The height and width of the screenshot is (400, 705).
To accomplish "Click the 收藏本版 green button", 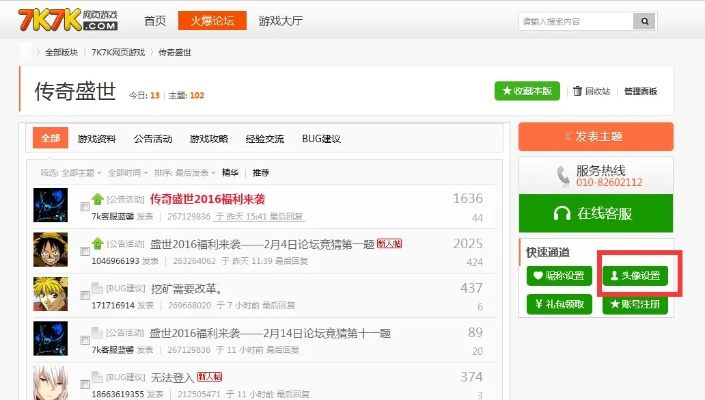I will point(527,91).
